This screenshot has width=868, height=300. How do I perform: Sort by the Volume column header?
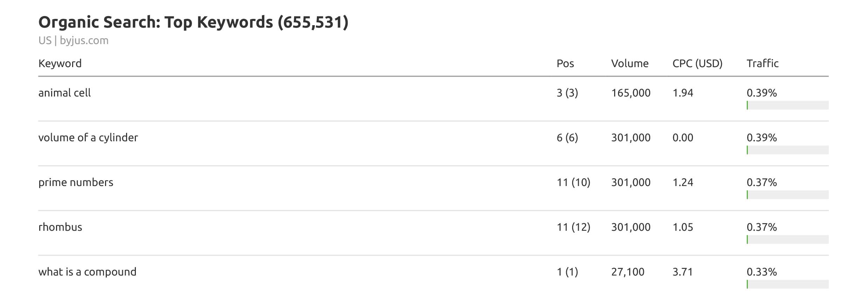click(x=630, y=63)
